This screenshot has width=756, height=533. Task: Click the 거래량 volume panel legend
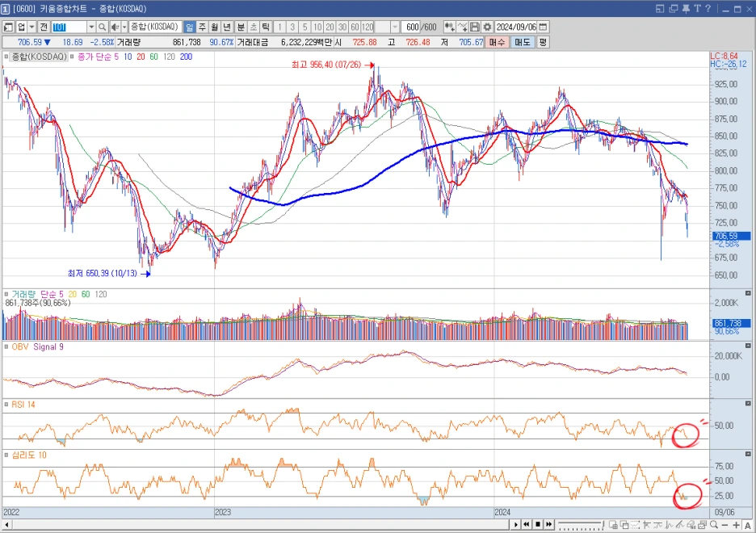click(x=23, y=294)
